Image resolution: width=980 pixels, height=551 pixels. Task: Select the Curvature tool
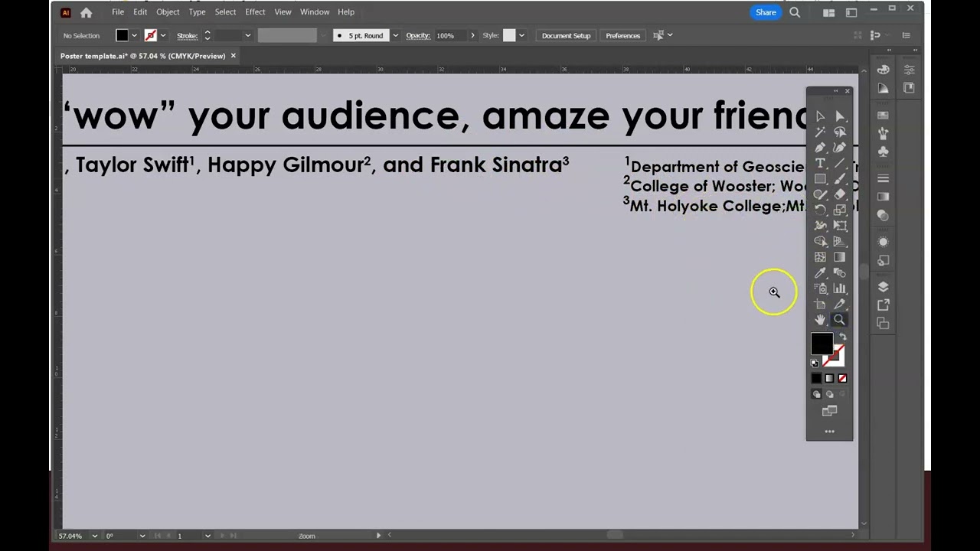point(840,148)
